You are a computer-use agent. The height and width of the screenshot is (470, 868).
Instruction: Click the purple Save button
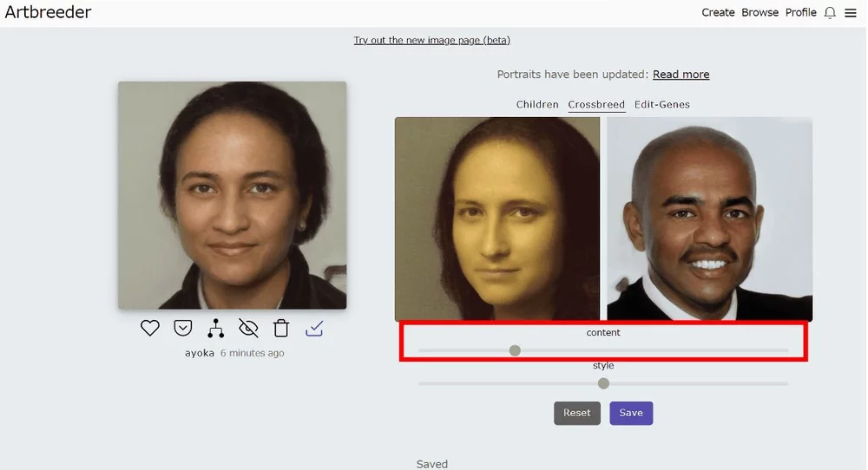pyautogui.click(x=631, y=413)
